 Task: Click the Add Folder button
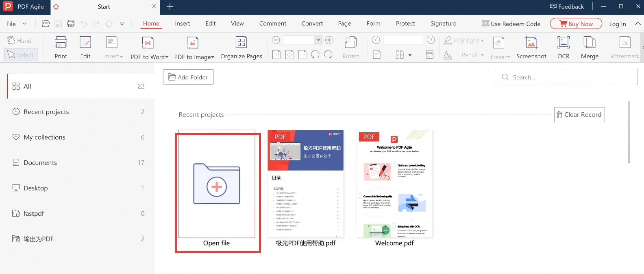coord(188,77)
